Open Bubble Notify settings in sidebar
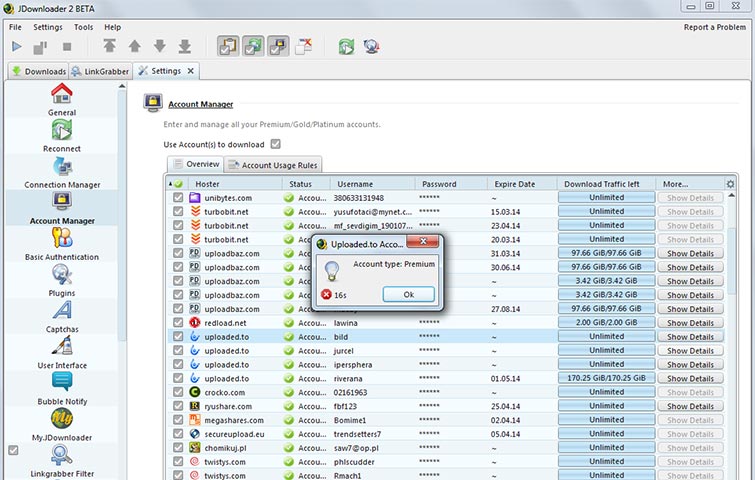Screen dimensions: 755x480 [x=62, y=389]
